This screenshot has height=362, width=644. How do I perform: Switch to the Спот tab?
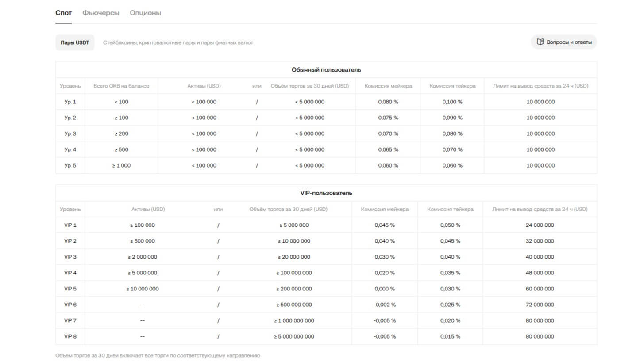point(63,13)
